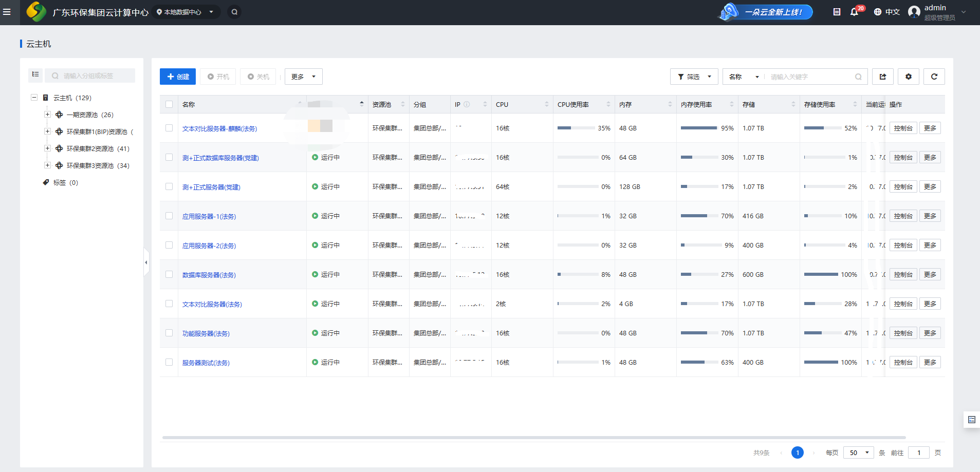
Task: Select the 标签 tree item
Action: coord(60,183)
